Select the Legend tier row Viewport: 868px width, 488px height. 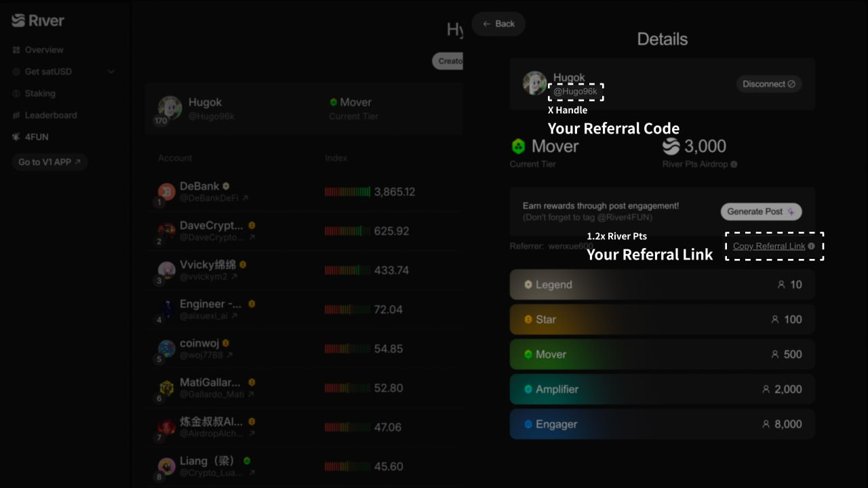point(663,285)
